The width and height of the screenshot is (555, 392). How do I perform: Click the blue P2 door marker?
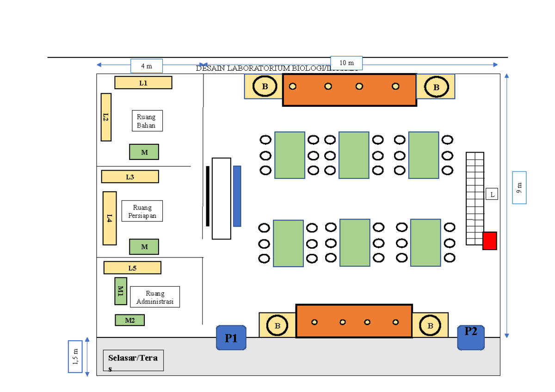(471, 337)
